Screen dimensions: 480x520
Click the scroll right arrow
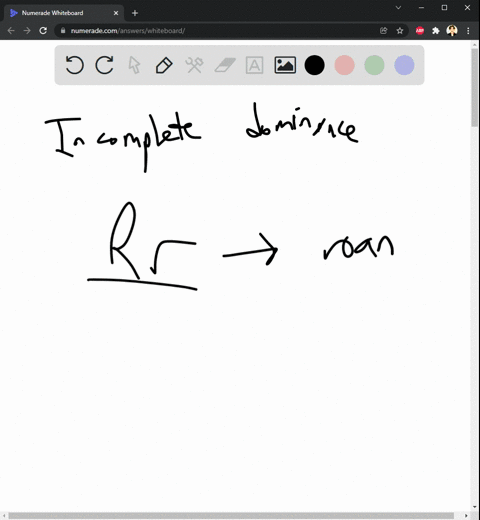(466, 516)
